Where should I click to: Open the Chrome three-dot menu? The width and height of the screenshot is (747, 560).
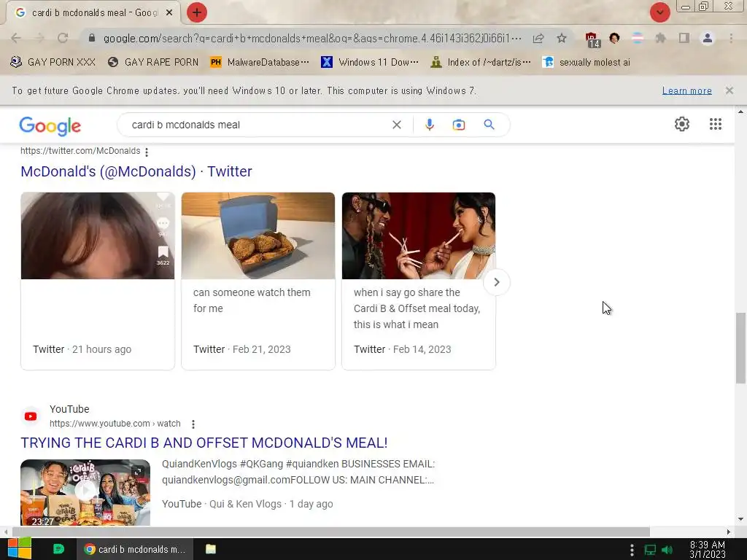click(x=731, y=38)
